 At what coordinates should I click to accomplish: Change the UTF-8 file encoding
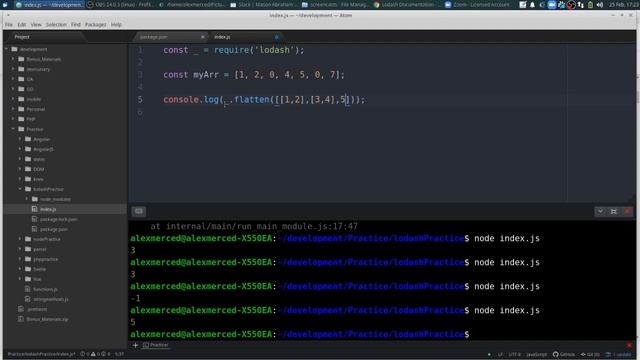515,354
